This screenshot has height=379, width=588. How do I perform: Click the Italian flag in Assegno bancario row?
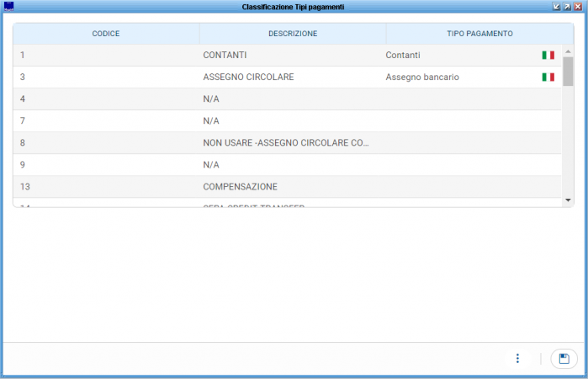click(548, 77)
